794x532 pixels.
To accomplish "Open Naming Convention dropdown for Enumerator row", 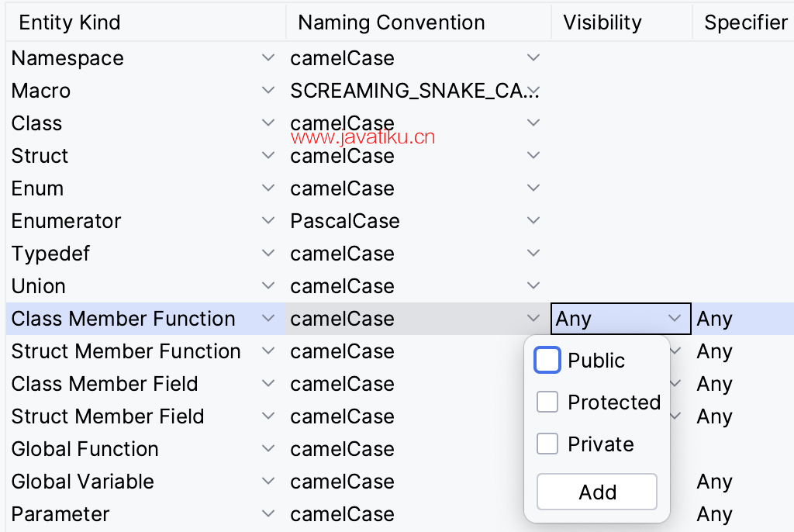I will tap(533, 221).
